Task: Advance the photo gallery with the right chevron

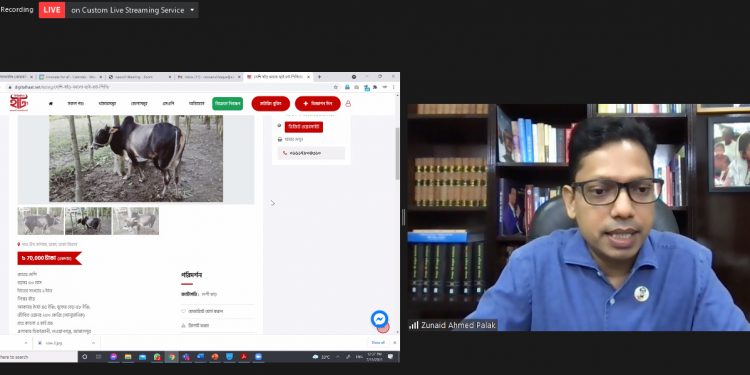Action: [273, 203]
